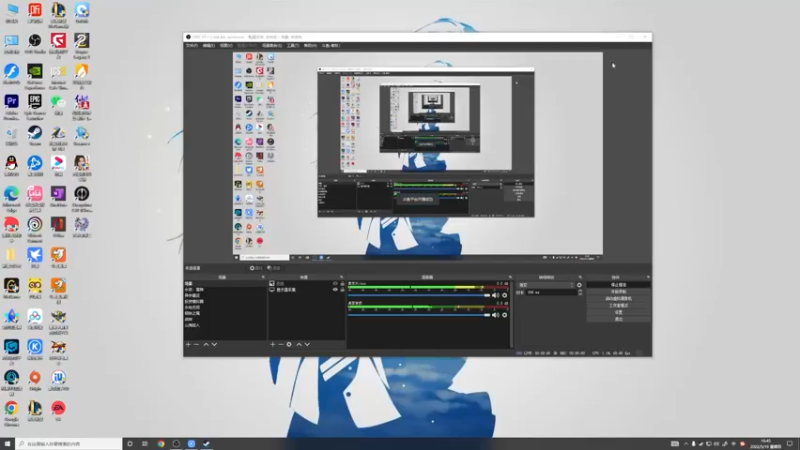
Task: Open the Help menu in OBS
Action: [310, 45]
